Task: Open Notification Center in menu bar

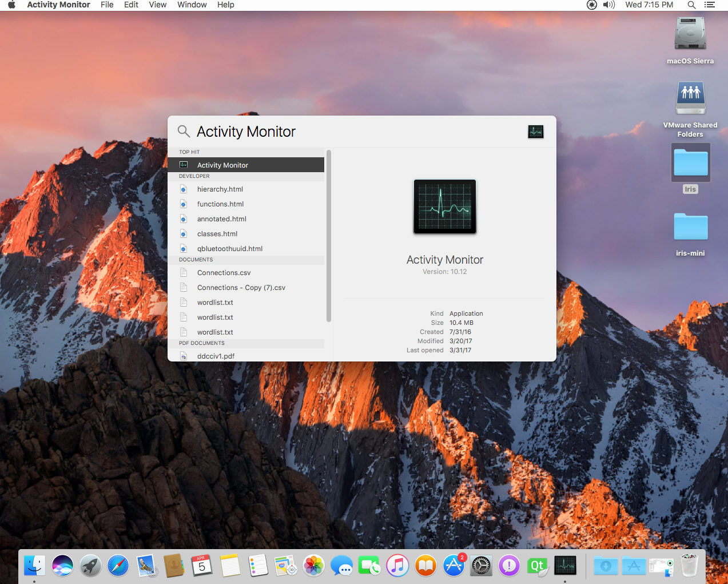Action: [x=710, y=5]
